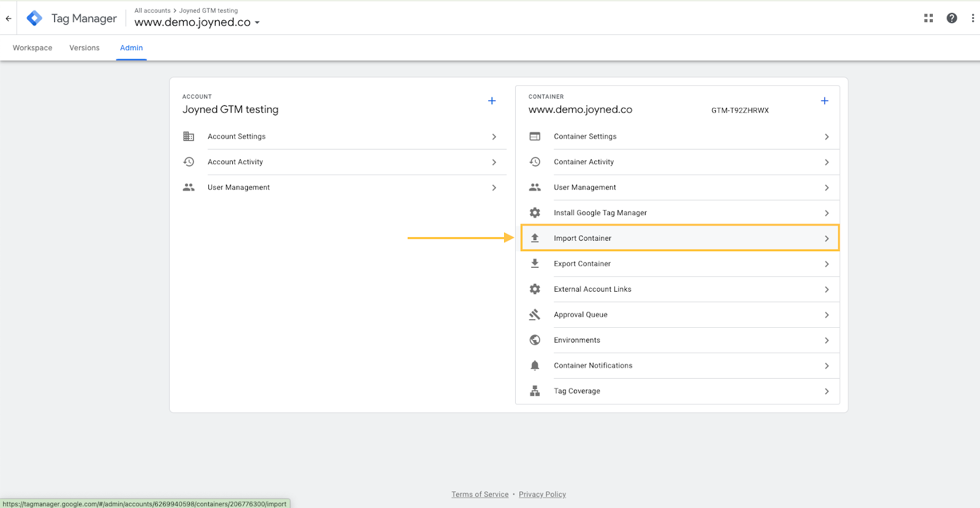Open Account Activity text label

pyautogui.click(x=235, y=162)
